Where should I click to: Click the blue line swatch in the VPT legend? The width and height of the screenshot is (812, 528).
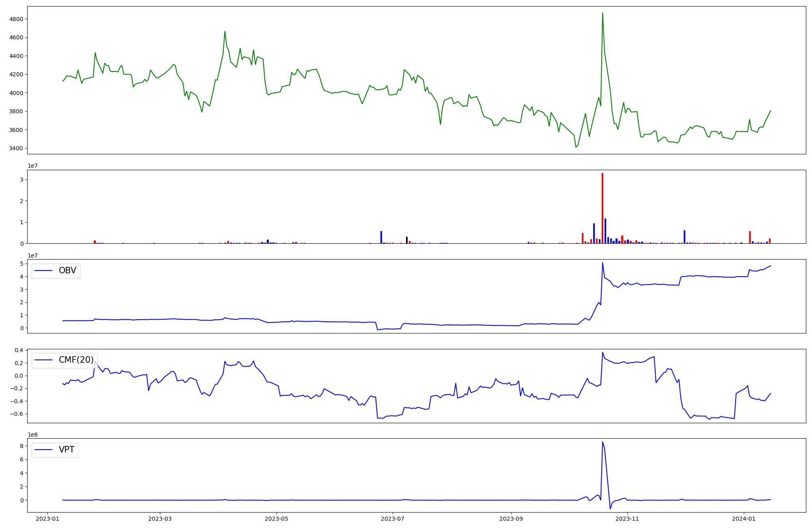point(44,450)
